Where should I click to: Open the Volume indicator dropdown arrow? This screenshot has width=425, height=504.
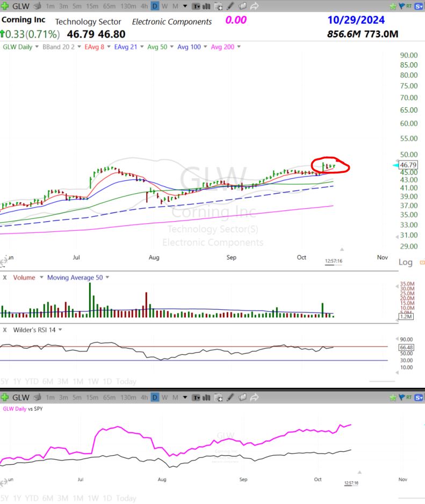tap(41, 277)
